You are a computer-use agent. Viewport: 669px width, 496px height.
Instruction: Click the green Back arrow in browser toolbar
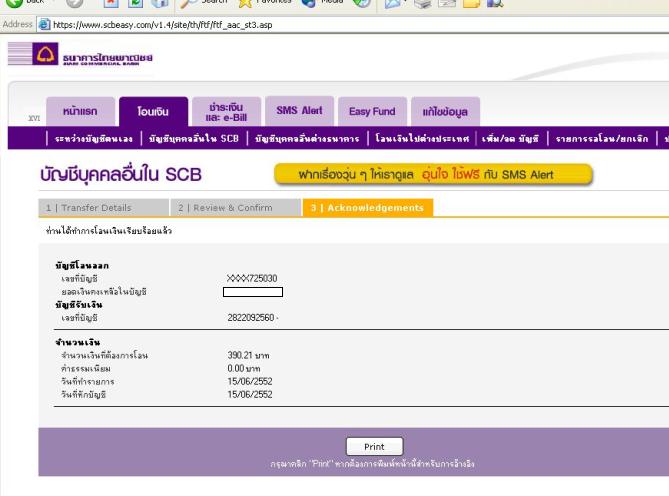tap(14, 3)
